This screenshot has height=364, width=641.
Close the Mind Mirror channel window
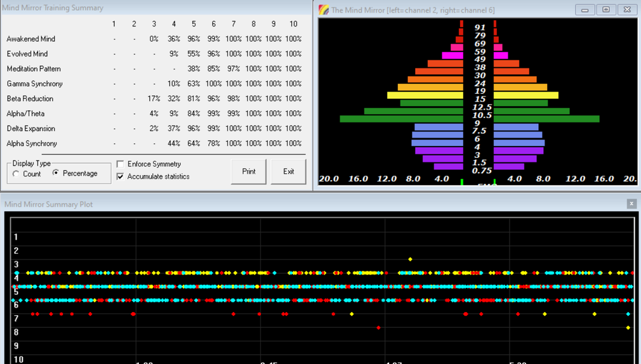(x=628, y=10)
